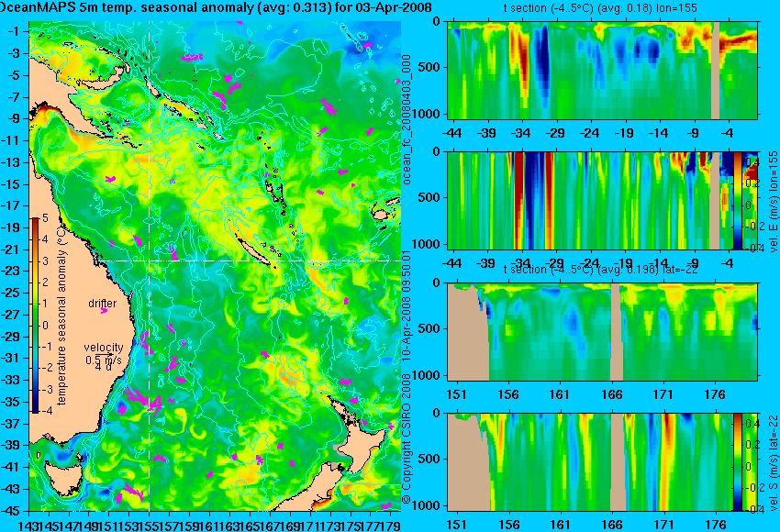Click the tan land bar at 166 in lat=-22 temperature section

[x=616, y=332]
